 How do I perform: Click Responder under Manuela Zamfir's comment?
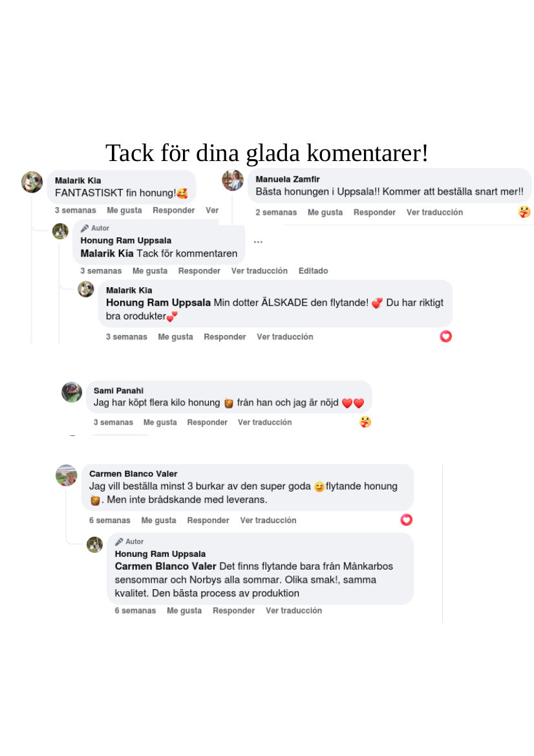374,212
